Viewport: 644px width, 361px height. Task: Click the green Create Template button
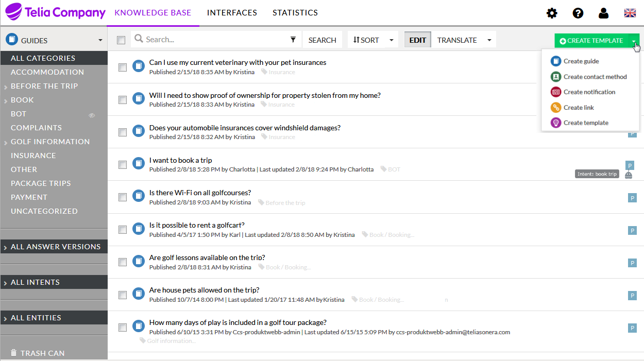591,41
